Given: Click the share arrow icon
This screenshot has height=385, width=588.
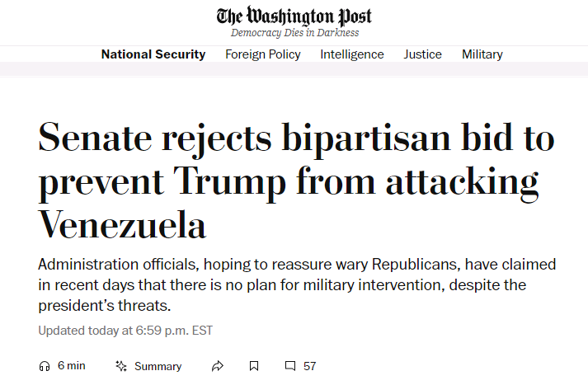Looking at the screenshot, I should pyautogui.click(x=218, y=366).
